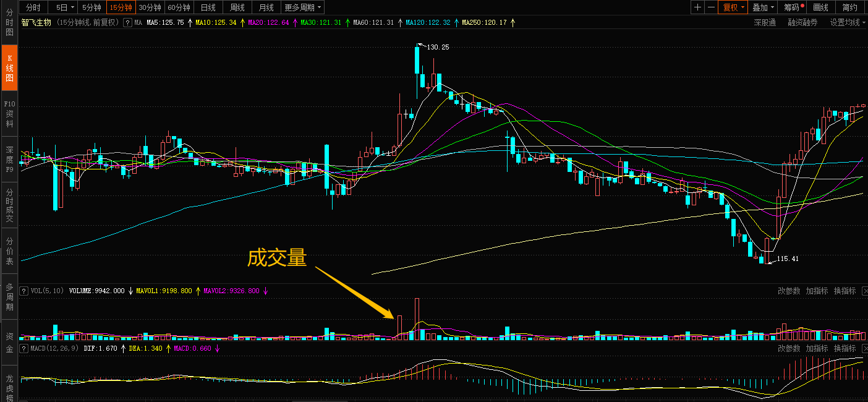Click the magenta MA20:122.64 label
Screen dimensions: 868x402
269,22
